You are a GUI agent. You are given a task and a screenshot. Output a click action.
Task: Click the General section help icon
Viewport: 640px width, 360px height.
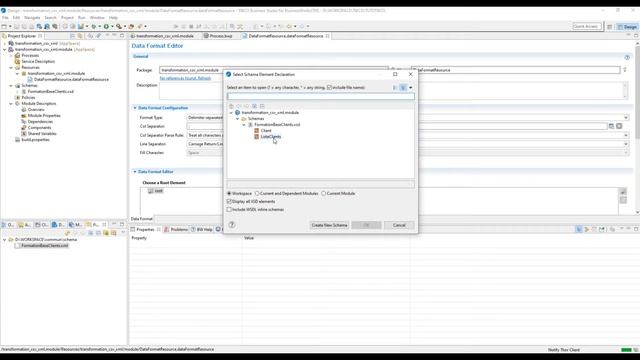pos(627,57)
